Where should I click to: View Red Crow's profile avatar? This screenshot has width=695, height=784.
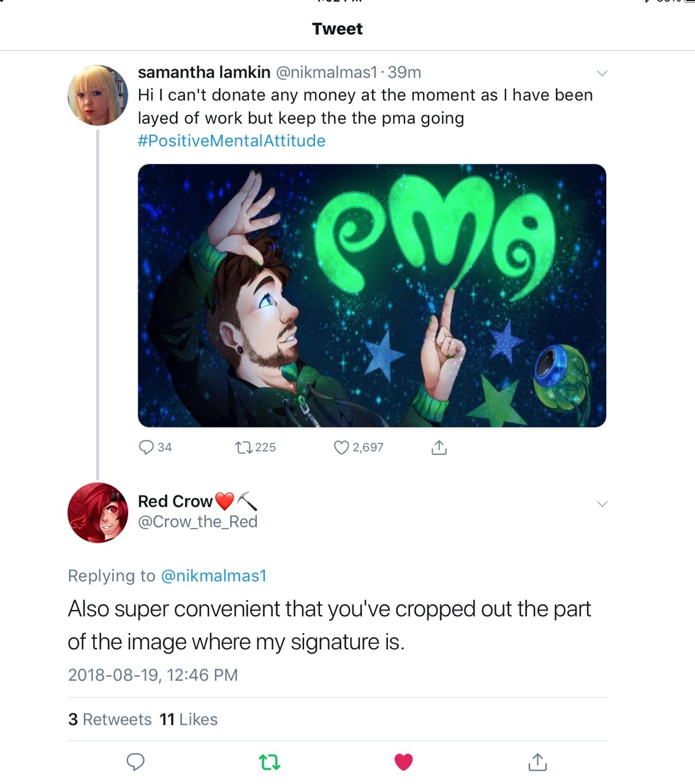pos(97,513)
